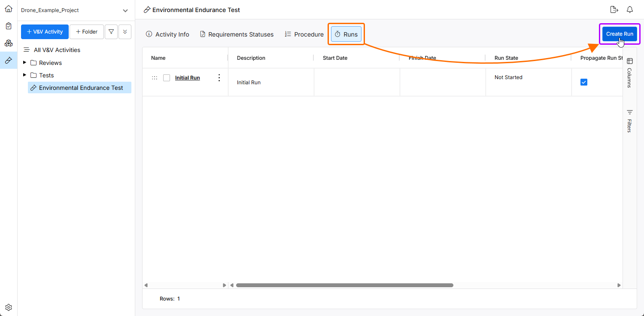The width and height of the screenshot is (644, 316).
Task: Open the home icon in left sidebar
Action: click(9, 9)
